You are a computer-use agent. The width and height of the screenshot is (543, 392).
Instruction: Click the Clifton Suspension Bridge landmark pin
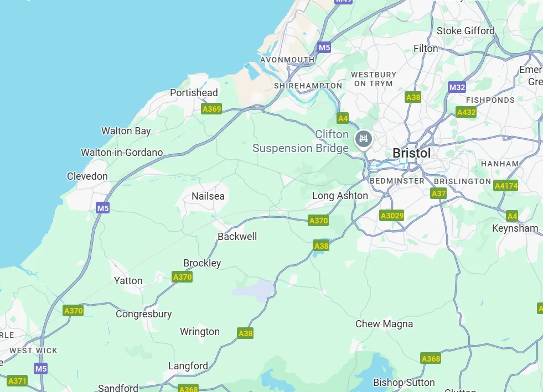pyautogui.click(x=363, y=139)
